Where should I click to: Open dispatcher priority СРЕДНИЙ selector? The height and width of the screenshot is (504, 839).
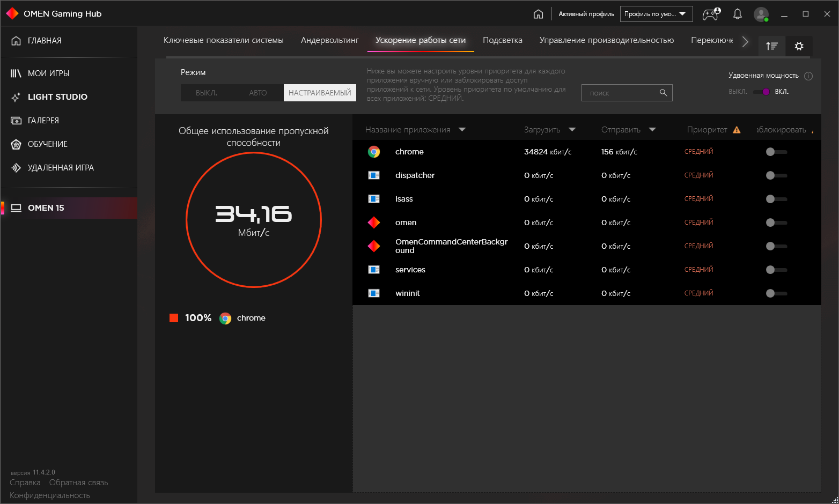[x=699, y=175]
